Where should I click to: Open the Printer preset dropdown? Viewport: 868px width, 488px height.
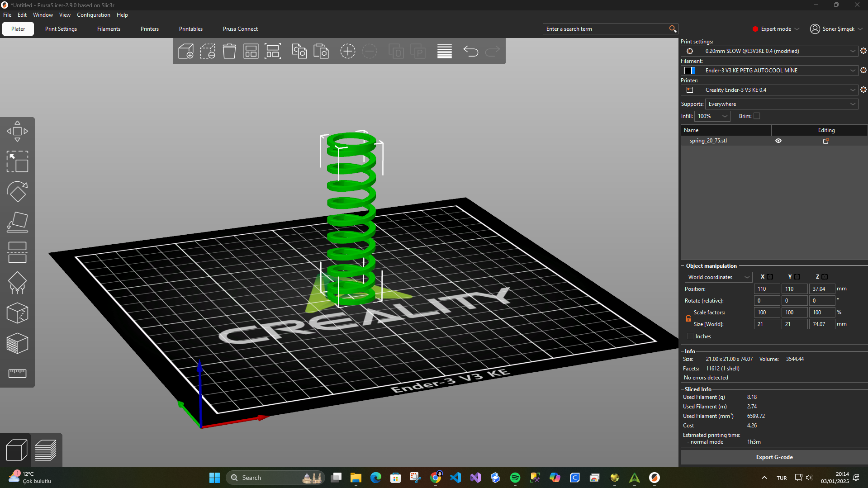pos(769,90)
